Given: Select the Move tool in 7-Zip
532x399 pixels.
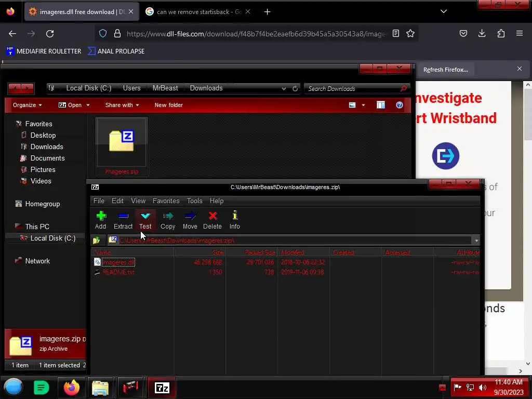Looking at the screenshot, I should tap(190, 220).
